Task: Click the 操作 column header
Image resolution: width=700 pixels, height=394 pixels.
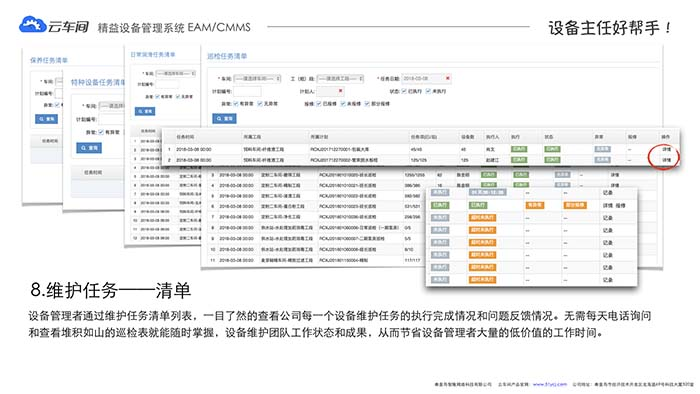Action: pyautogui.click(x=665, y=137)
